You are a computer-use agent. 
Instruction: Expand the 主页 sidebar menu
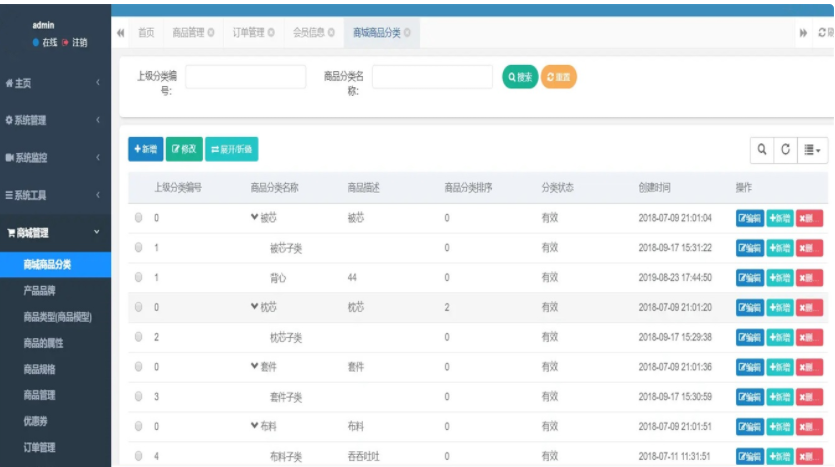[55, 83]
